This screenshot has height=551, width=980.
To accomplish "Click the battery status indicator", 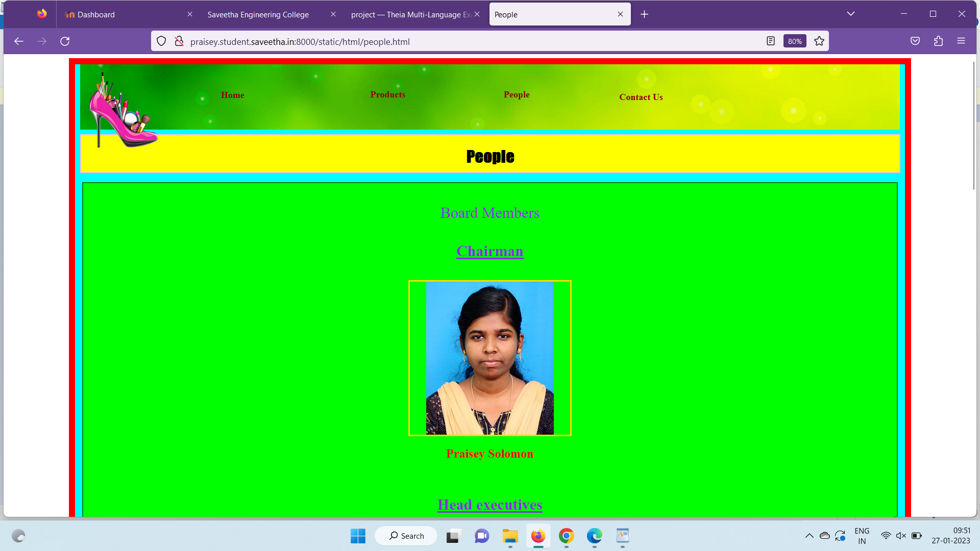I will tap(917, 536).
